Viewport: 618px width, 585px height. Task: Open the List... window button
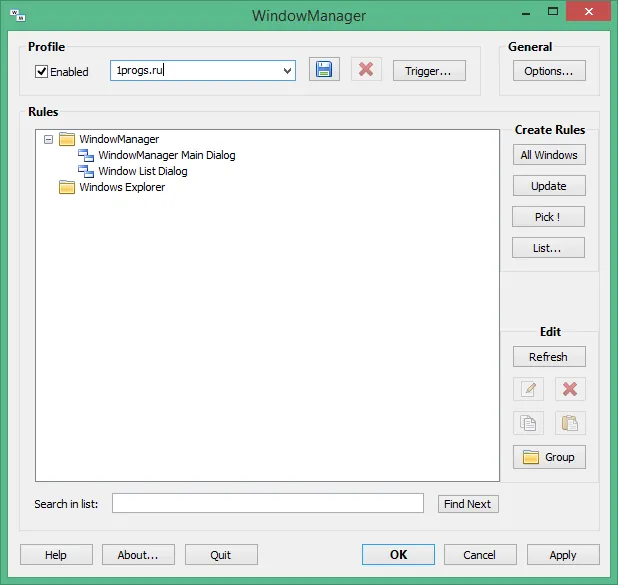click(548, 248)
